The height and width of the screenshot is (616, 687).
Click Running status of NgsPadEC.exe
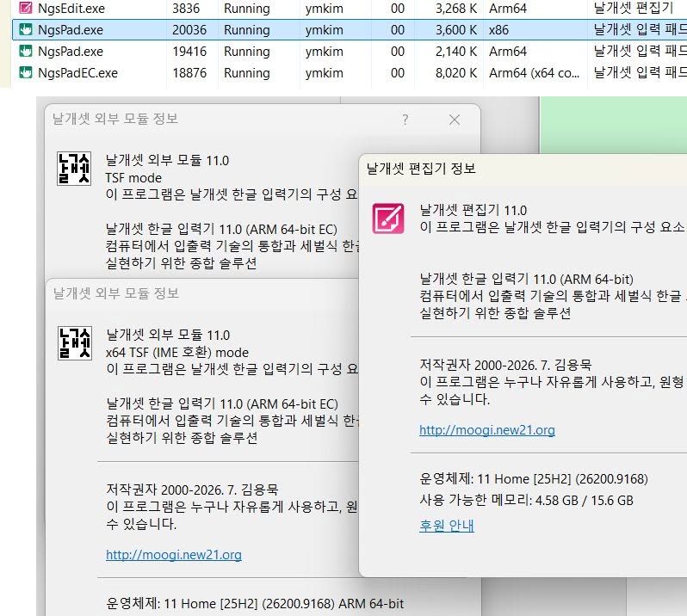click(x=247, y=72)
